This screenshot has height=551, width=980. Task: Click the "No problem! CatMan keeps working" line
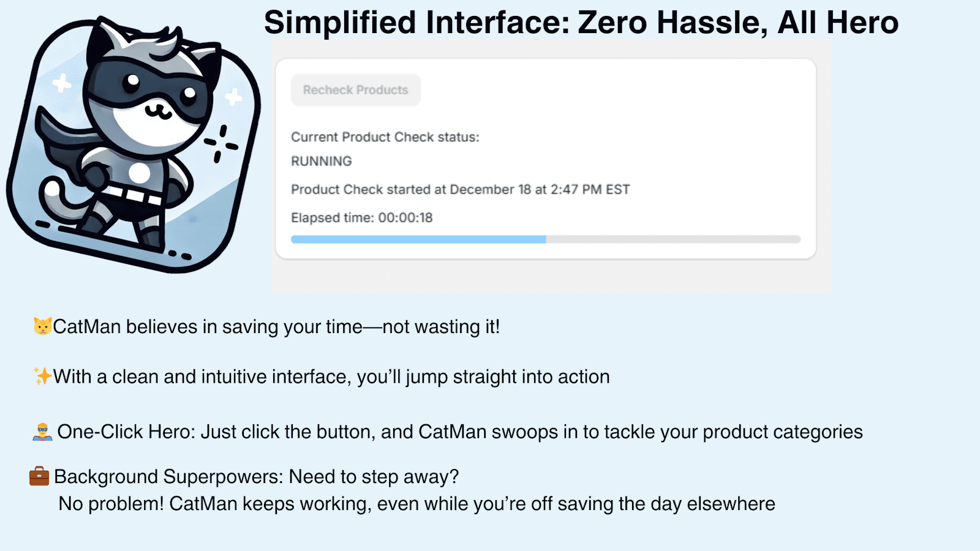click(x=417, y=504)
